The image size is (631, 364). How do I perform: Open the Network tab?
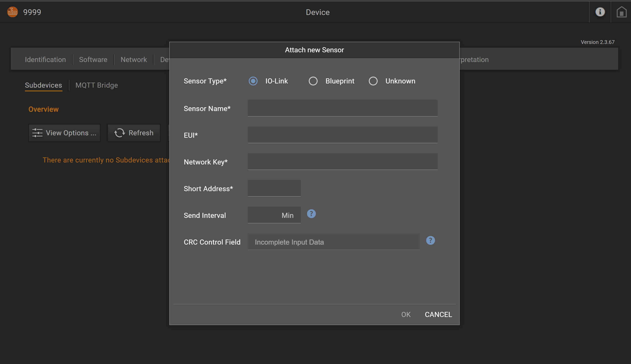134,60
